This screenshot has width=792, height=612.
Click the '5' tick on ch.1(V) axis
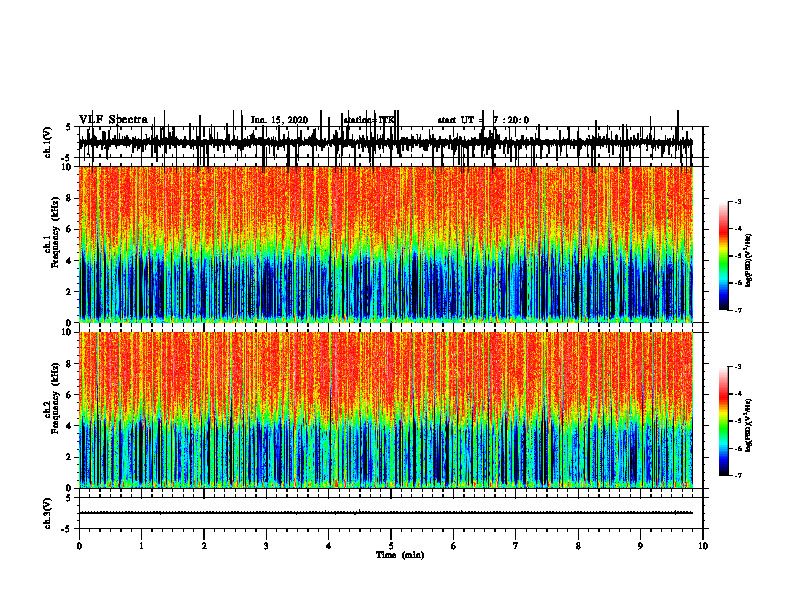point(69,128)
